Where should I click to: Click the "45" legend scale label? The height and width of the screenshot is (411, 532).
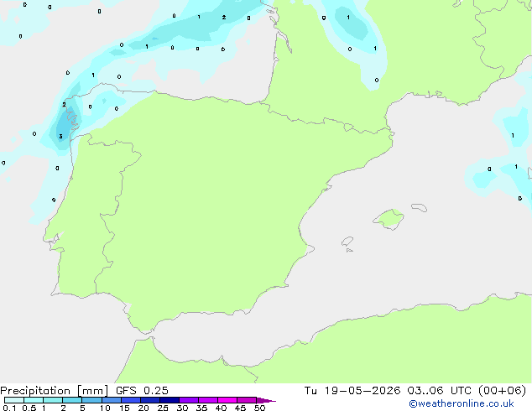pos(240,408)
